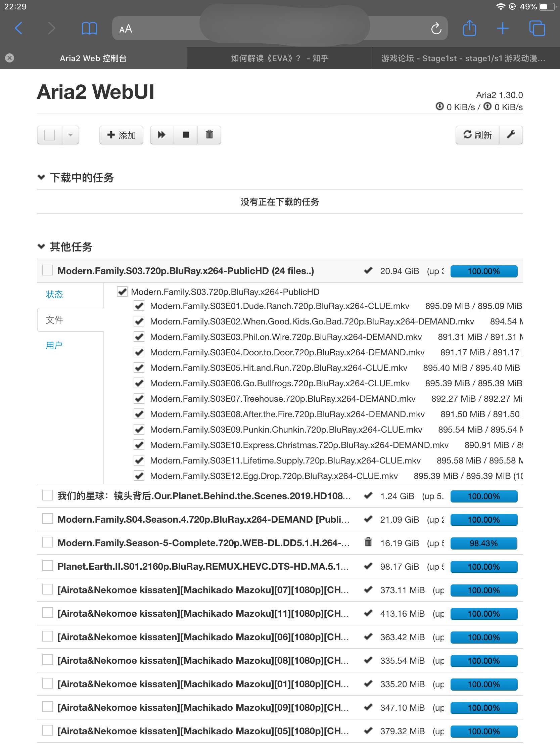Viewport: 560px width, 747px height.
Task: Tick the select-all checkbox in toolbar
Action: [50, 135]
